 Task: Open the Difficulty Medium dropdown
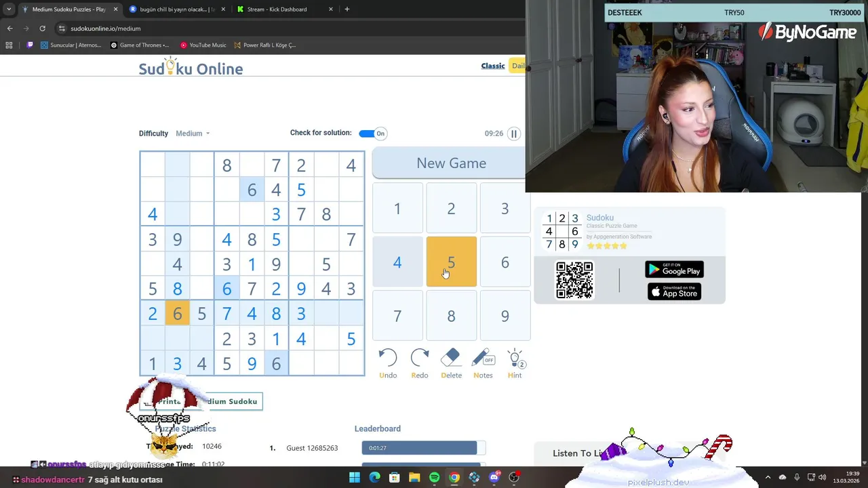click(x=193, y=134)
